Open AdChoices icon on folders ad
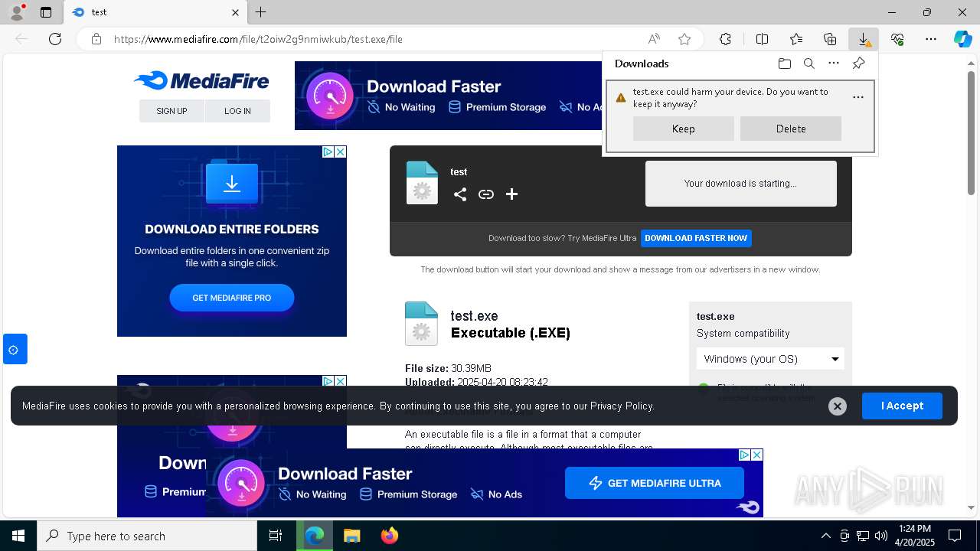980x551 pixels. pos(328,152)
